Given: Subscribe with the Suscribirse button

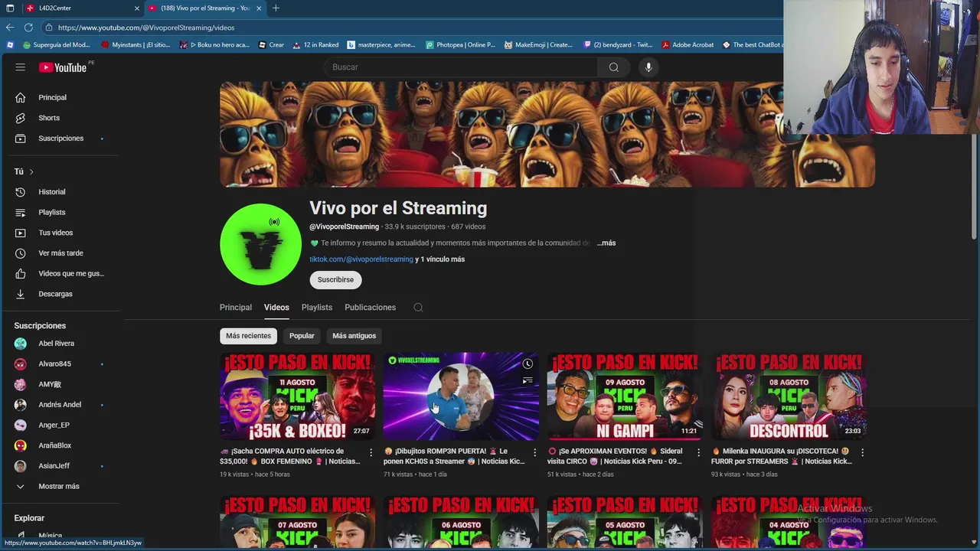Looking at the screenshot, I should tap(335, 280).
